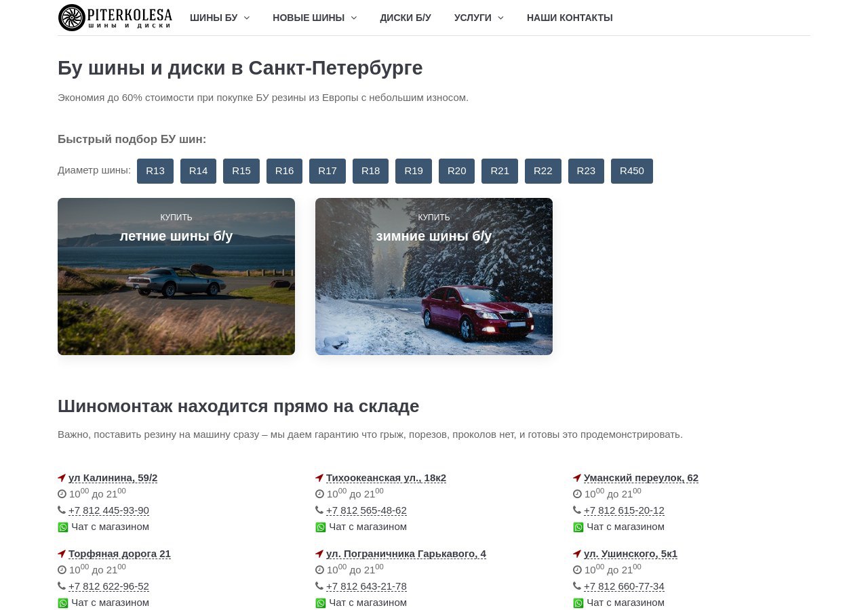Screen dimensions: 868x610
Task: Click location arrow icon by ул. Ушинского
Action: point(577,554)
